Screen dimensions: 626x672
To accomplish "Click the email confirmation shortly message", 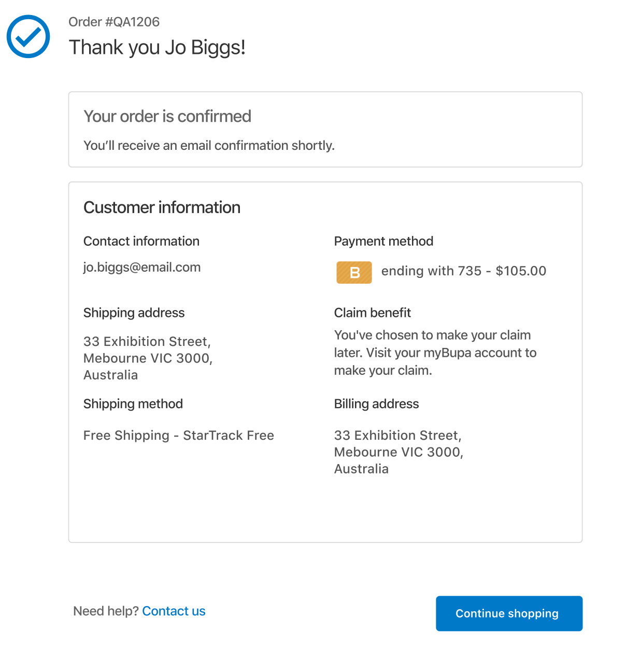I will pyautogui.click(x=209, y=145).
